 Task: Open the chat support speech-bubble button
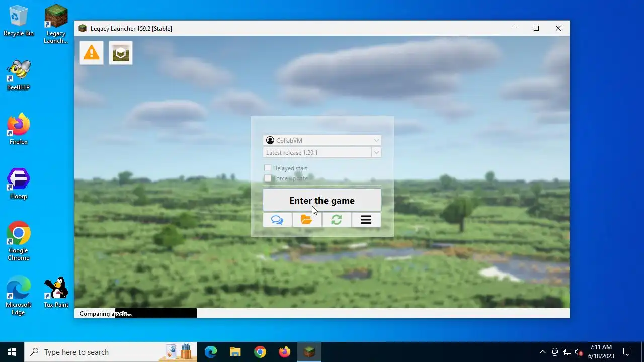coord(277,220)
